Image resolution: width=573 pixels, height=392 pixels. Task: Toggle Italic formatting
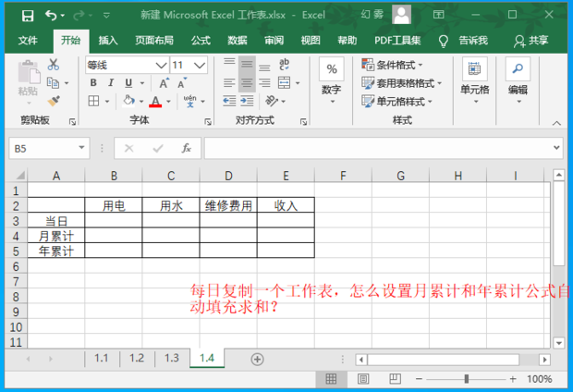pos(111,83)
